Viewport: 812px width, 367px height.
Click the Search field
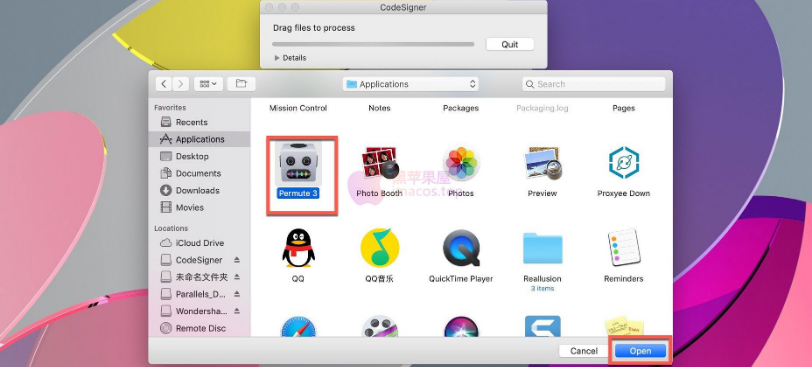[x=593, y=84]
